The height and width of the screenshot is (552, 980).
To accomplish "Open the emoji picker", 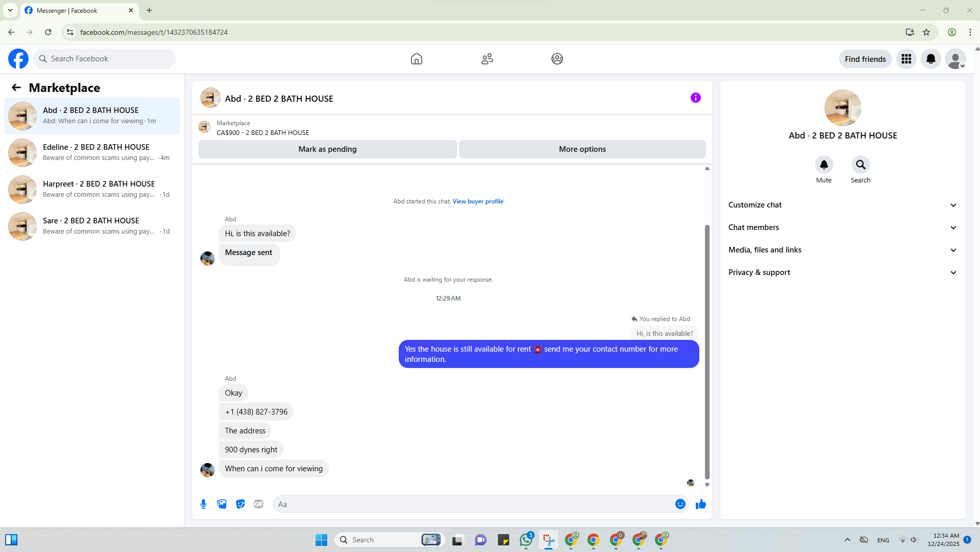I will [680, 504].
